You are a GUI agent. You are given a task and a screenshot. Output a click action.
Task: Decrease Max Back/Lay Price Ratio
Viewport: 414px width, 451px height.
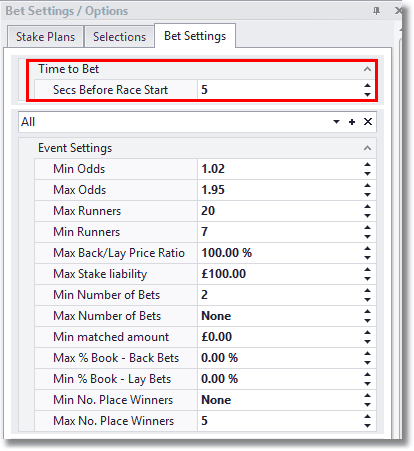(367, 258)
